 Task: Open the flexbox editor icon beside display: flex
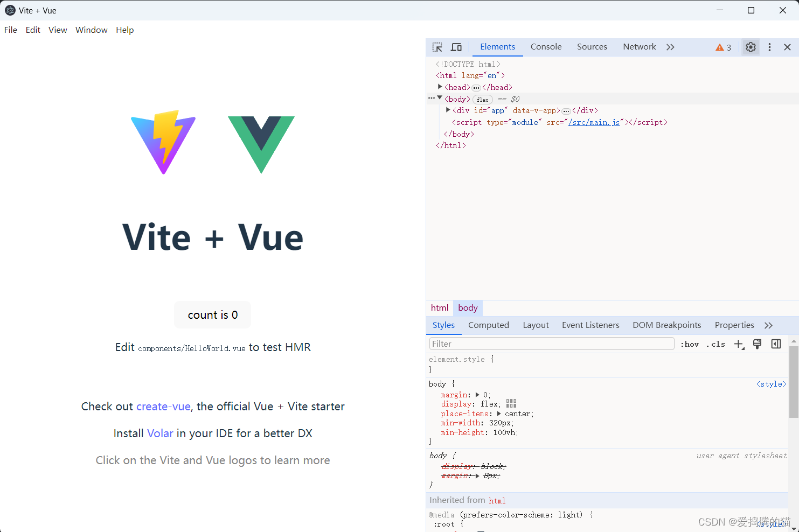(511, 403)
